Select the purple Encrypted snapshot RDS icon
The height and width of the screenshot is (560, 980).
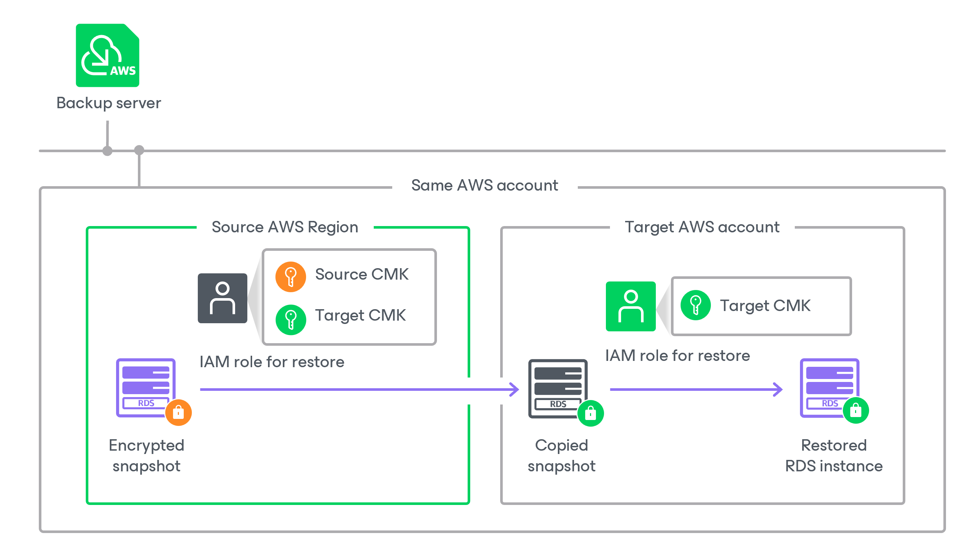[146, 387]
